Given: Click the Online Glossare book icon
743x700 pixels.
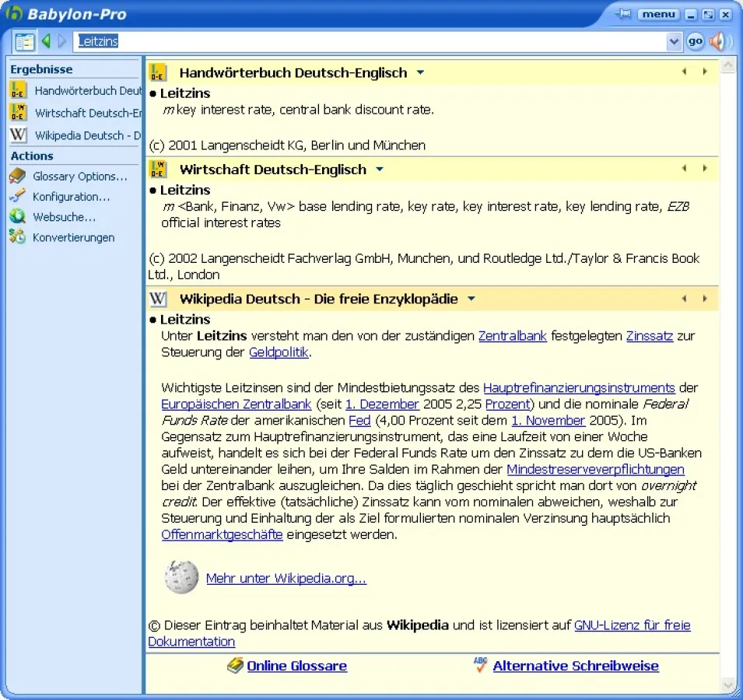Looking at the screenshot, I should point(236,665).
